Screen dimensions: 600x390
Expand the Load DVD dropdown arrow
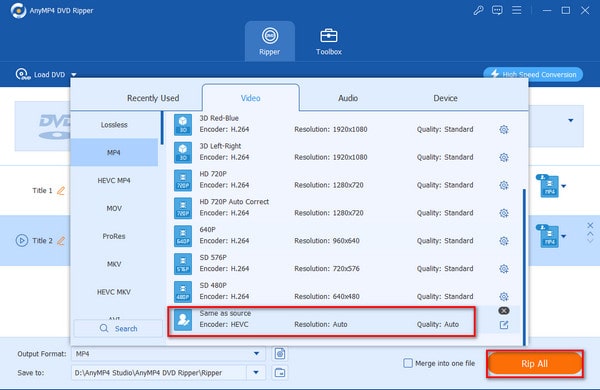74,75
